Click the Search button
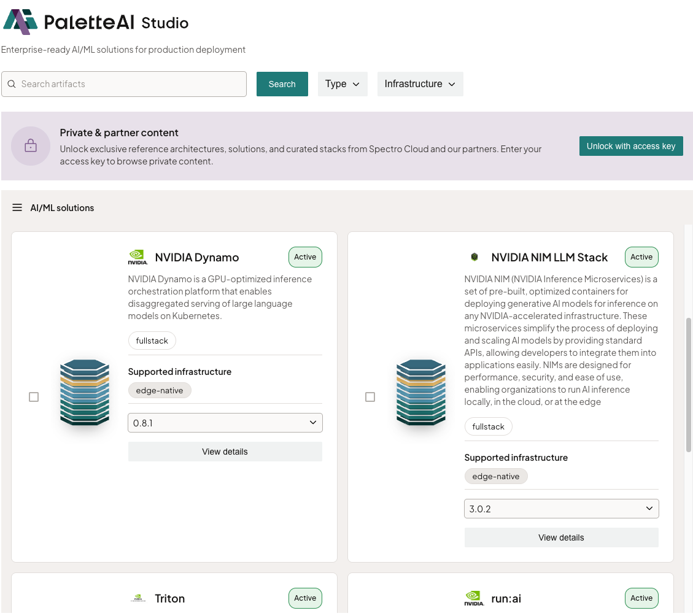The image size is (693, 616). pos(282,83)
